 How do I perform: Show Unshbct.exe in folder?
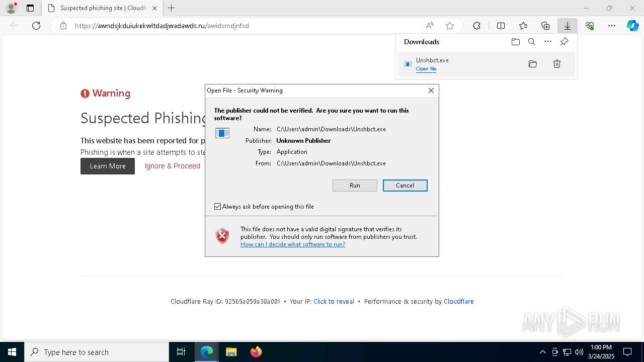pyautogui.click(x=533, y=64)
